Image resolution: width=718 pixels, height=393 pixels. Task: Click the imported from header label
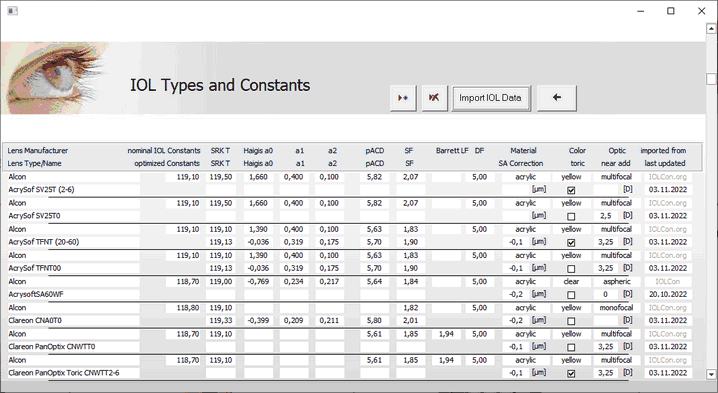click(663, 150)
